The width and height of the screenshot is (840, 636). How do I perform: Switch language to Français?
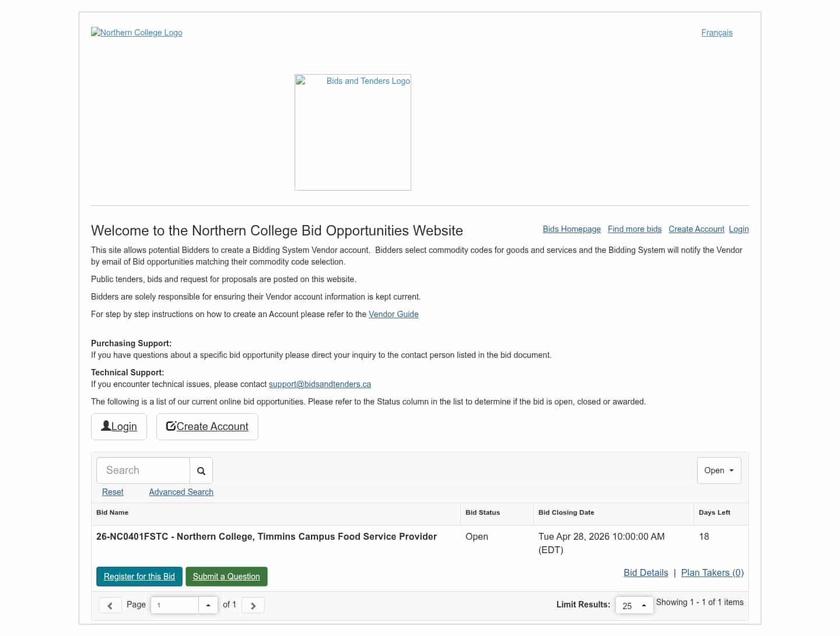click(717, 33)
